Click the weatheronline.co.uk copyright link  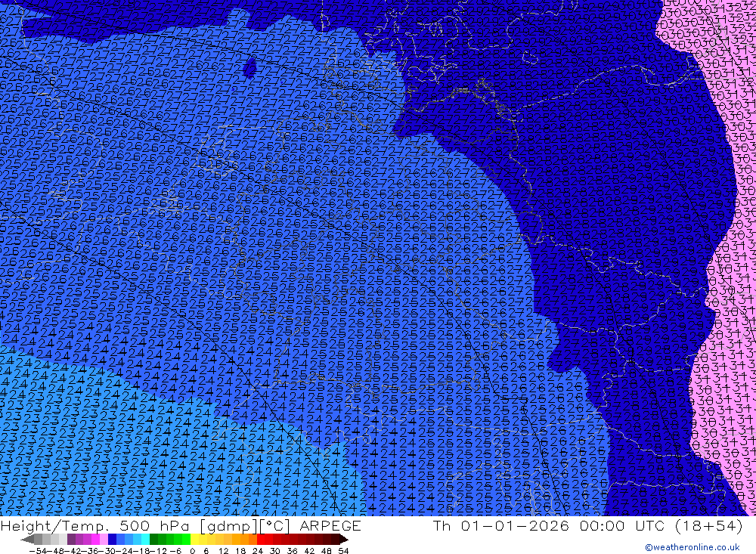tap(692, 547)
